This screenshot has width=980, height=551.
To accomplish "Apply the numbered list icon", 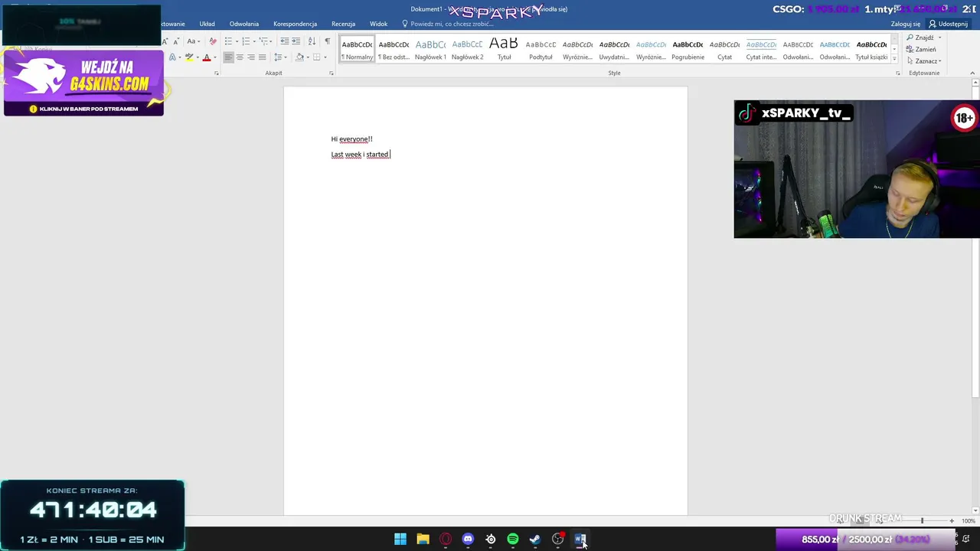I will tap(246, 41).
